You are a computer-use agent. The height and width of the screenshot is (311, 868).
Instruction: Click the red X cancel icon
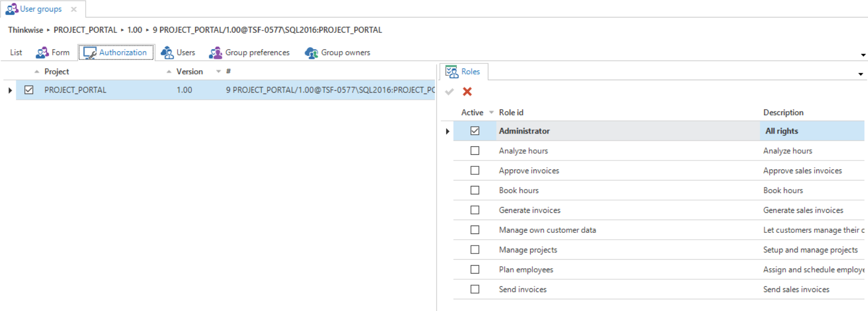point(467,92)
